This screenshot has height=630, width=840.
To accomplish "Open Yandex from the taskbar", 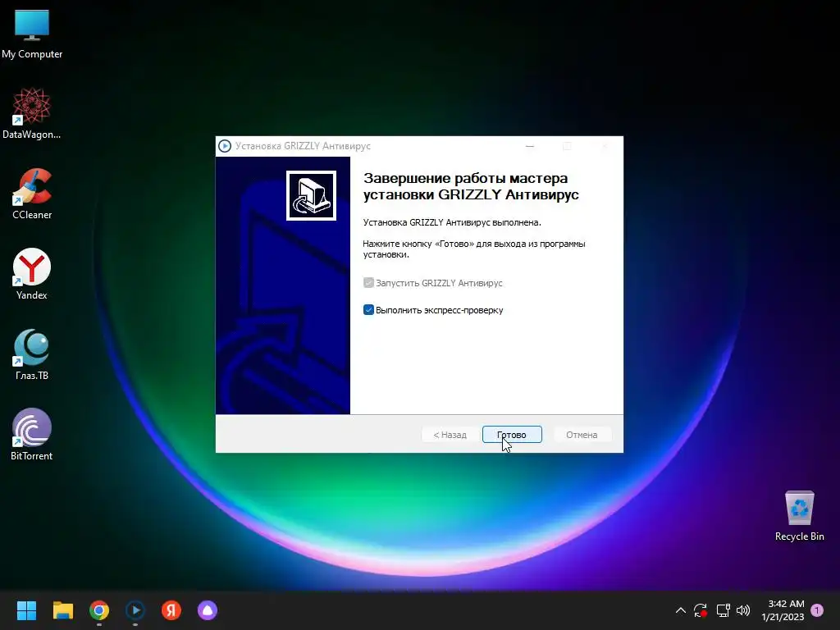I will (171, 610).
